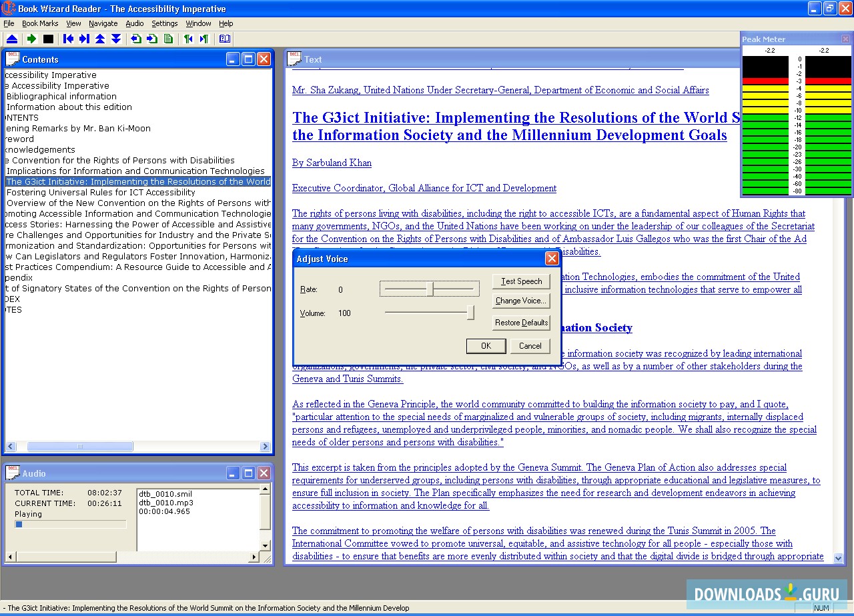Viewport: 854px width, 616px height.
Task: Select 'Signatory States of the Convention' entry
Action: 138,288
